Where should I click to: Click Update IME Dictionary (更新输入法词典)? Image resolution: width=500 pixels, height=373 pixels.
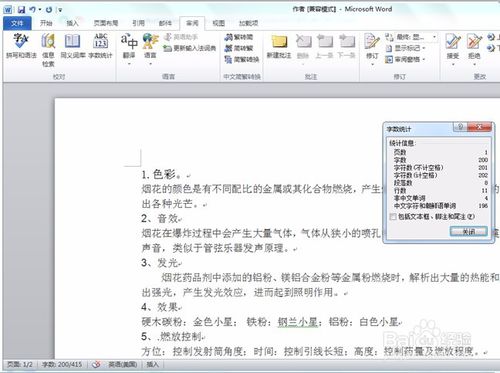(190, 48)
